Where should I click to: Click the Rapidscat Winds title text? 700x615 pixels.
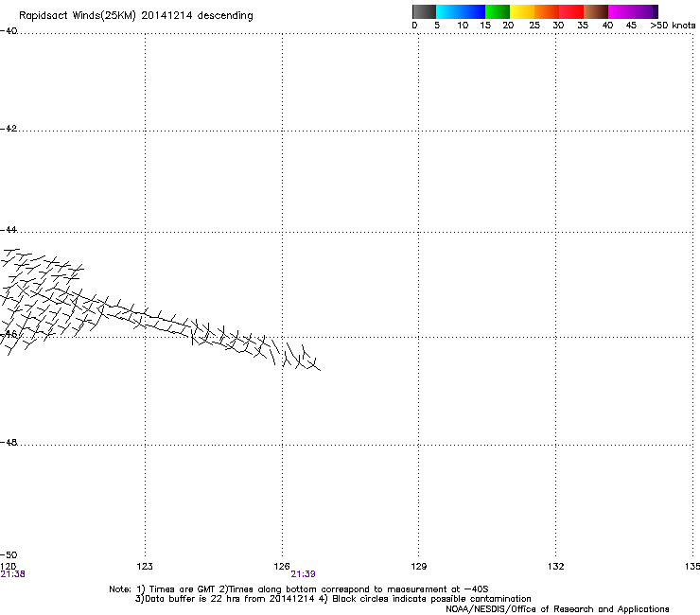[135, 16]
